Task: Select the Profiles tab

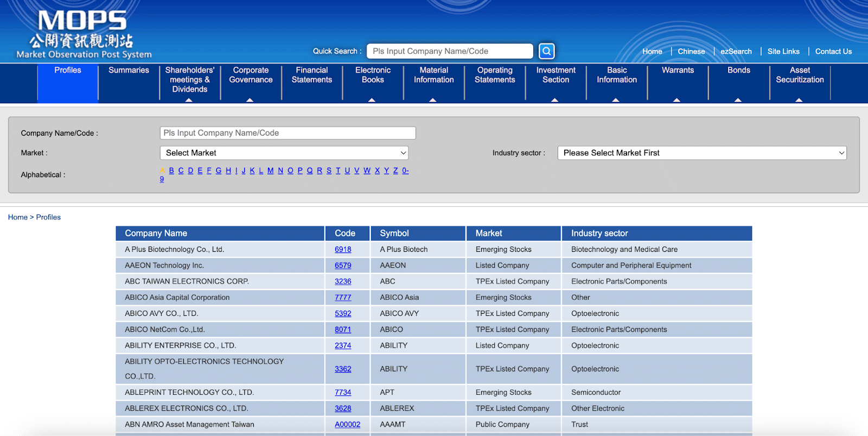Action: 68,71
